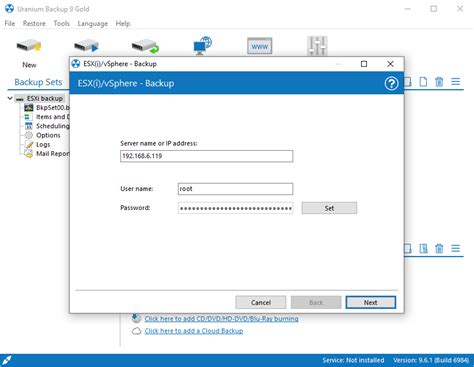Screen dimensions: 474x367
Task: Click the User name field
Action: pos(235,189)
